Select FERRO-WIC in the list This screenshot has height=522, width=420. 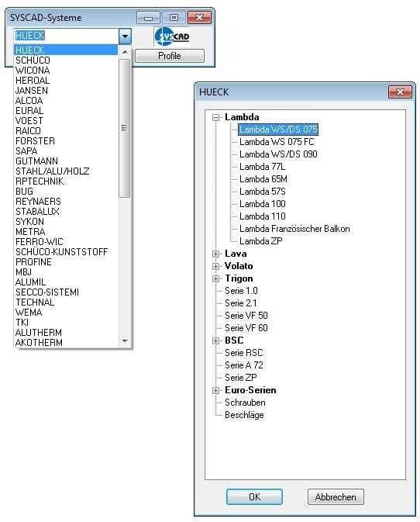coord(40,242)
